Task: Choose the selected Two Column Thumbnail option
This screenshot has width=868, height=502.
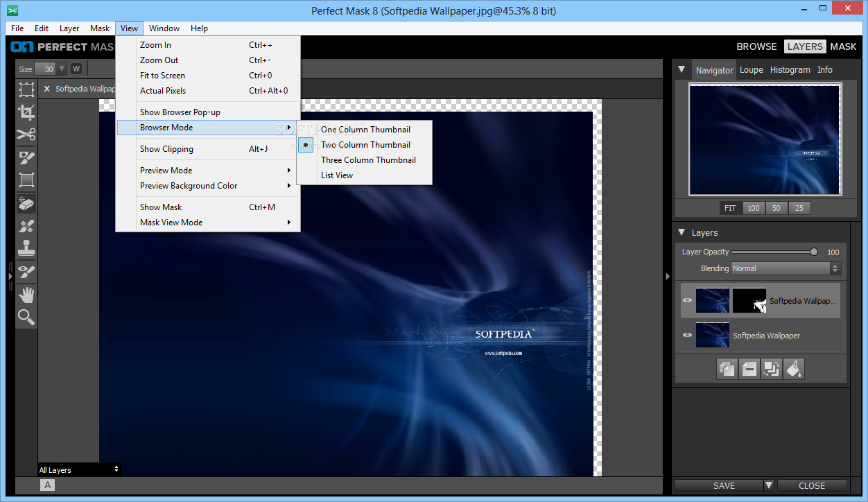Action: pos(365,145)
